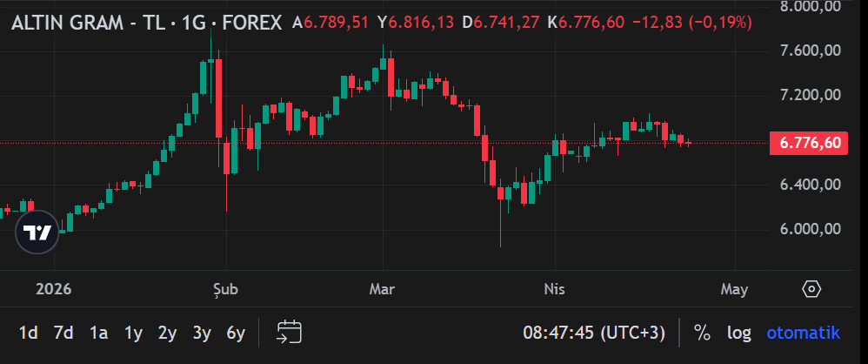Screen dimensions: 868x364
Task: Click the Mar label on time axis
Action: tap(382, 289)
